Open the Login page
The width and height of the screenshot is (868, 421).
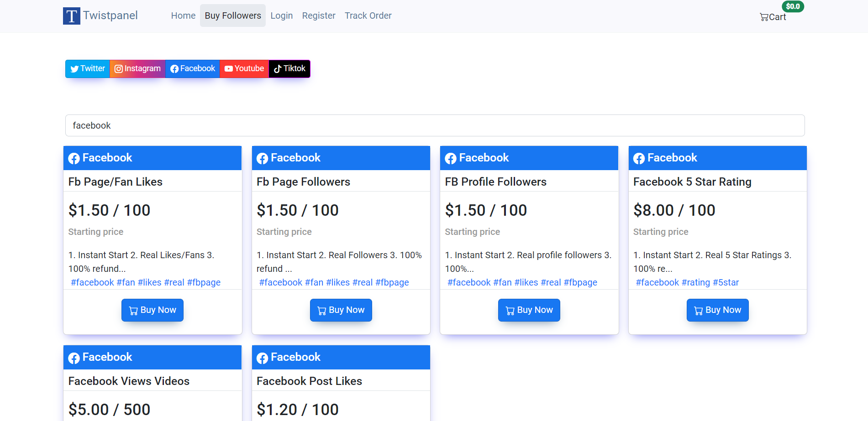[x=281, y=15]
